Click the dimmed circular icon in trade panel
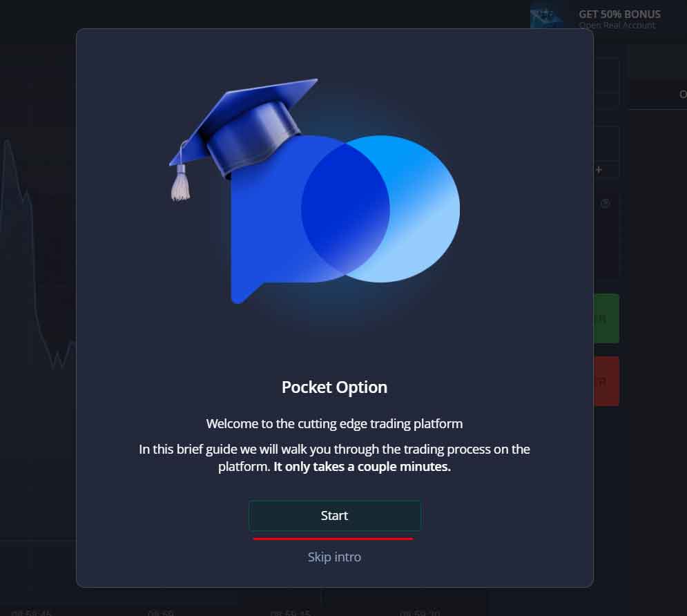This screenshot has width=687, height=616. (605, 203)
